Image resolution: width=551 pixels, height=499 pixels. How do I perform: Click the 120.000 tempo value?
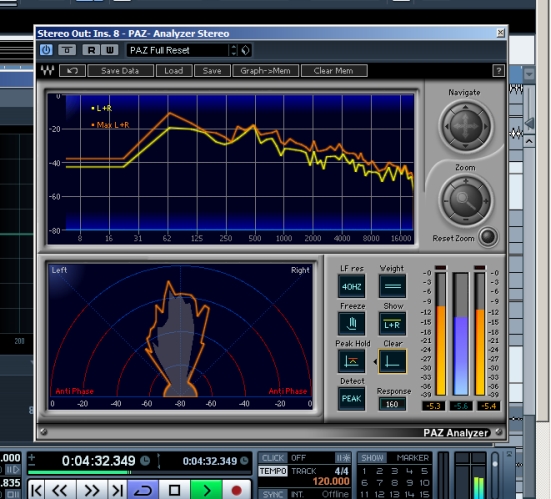click(x=331, y=481)
